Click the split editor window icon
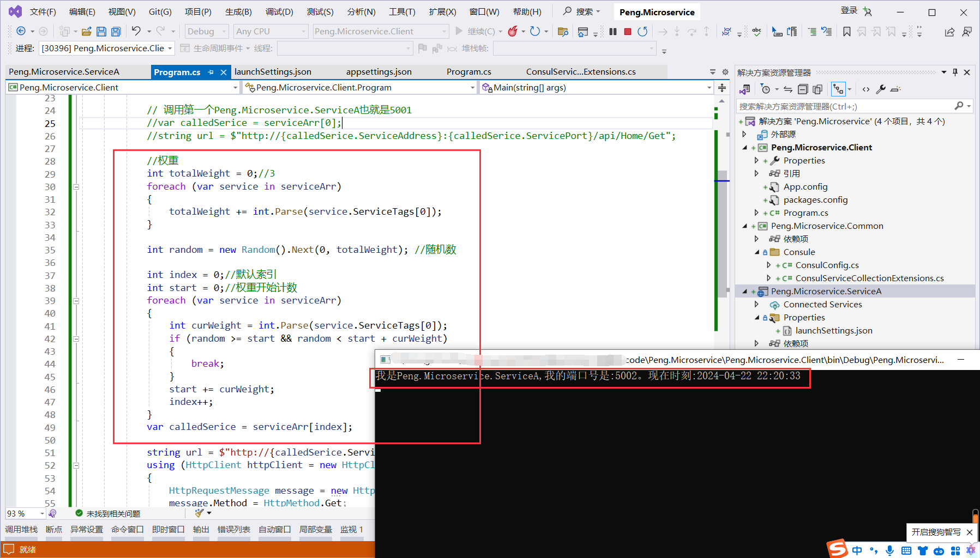This screenshot has height=558, width=980. click(722, 88)
